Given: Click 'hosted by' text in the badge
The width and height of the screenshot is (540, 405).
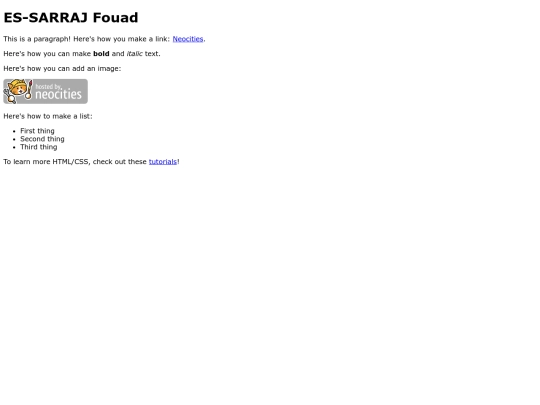Looking at the screenshot, I should click(48, 87).
